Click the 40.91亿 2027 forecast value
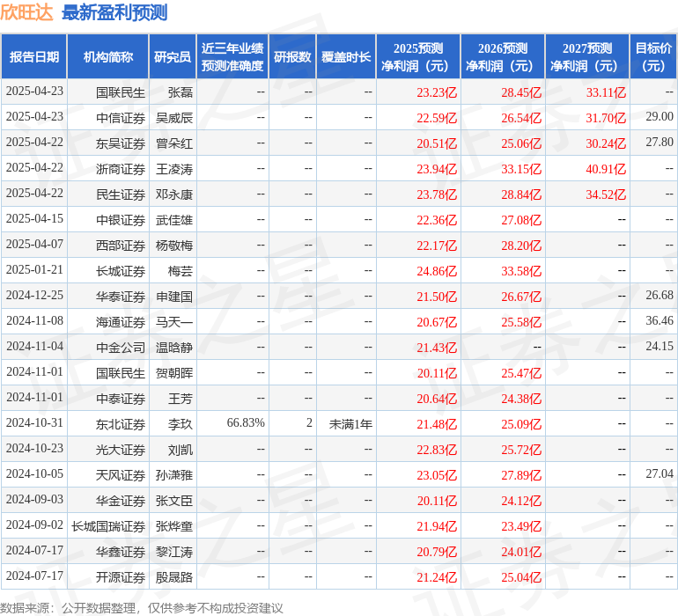Image resolution: width=678 pixels, height=616 pixels. [606, 169]
